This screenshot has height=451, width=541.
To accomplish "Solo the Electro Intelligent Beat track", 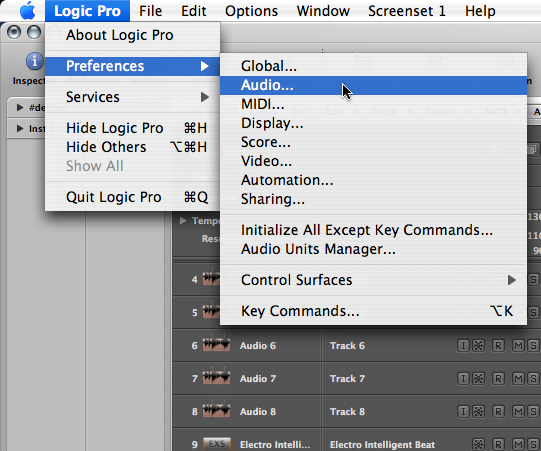I will click(x=533, y=444).
